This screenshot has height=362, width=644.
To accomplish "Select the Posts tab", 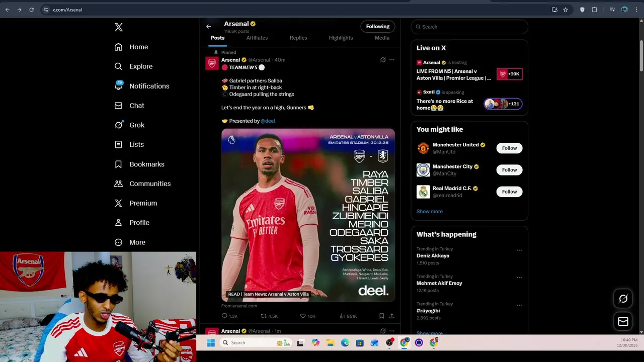I will coord(218,38).
